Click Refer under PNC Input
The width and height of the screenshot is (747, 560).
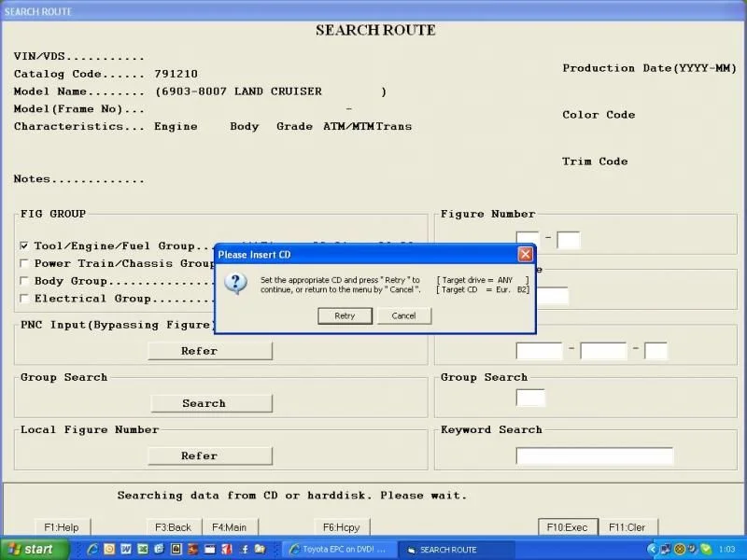click(x=210, y=351)
